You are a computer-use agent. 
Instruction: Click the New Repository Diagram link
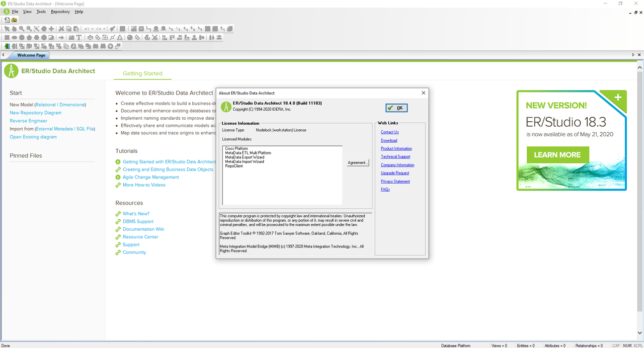click(x=35, y=113)
